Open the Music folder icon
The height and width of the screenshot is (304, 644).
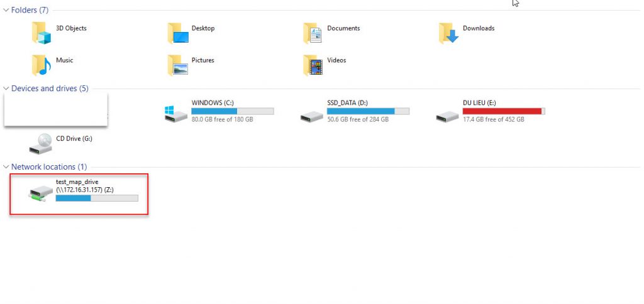coord(41,65)
